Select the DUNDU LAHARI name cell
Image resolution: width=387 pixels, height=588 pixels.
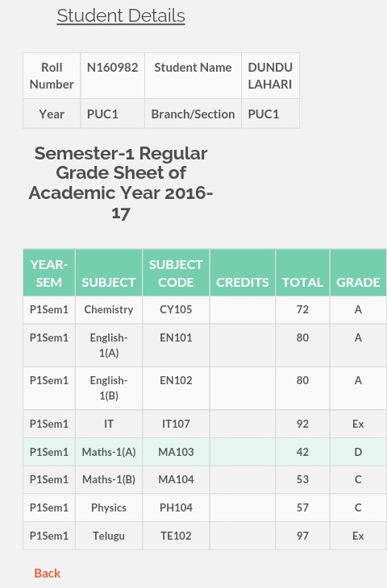pyautogui.click(x=270, y=77)
